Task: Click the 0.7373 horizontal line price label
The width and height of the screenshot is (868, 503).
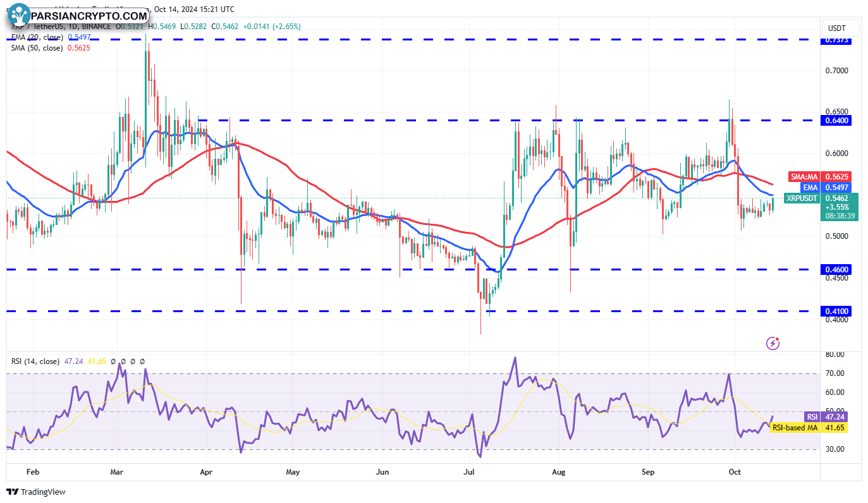Action: (836, 40)
